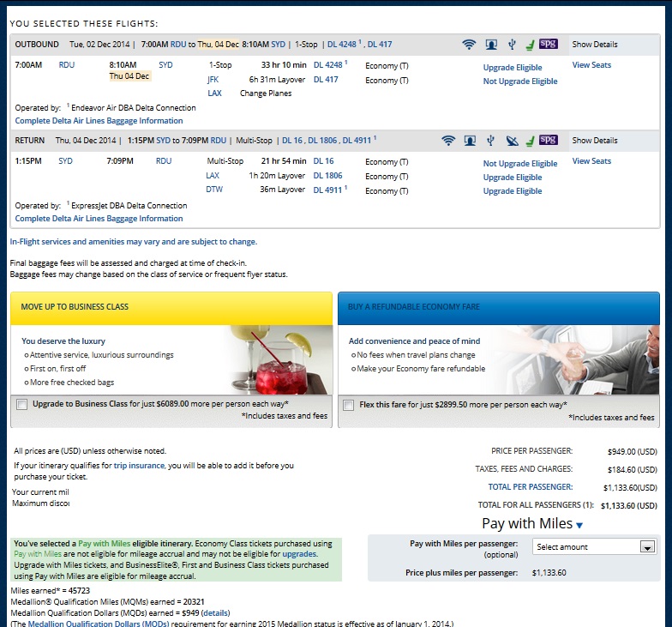The image size is (672, 627).
Task: Open View Seats for the return flight
Action: click(591, 161)
